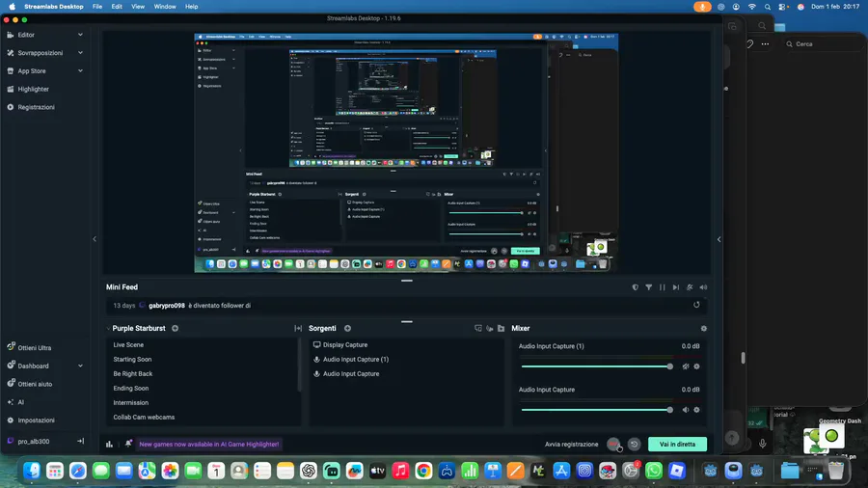
Task: Open Mini Feed filter funnel icon
Action: [x=649, y=287]
